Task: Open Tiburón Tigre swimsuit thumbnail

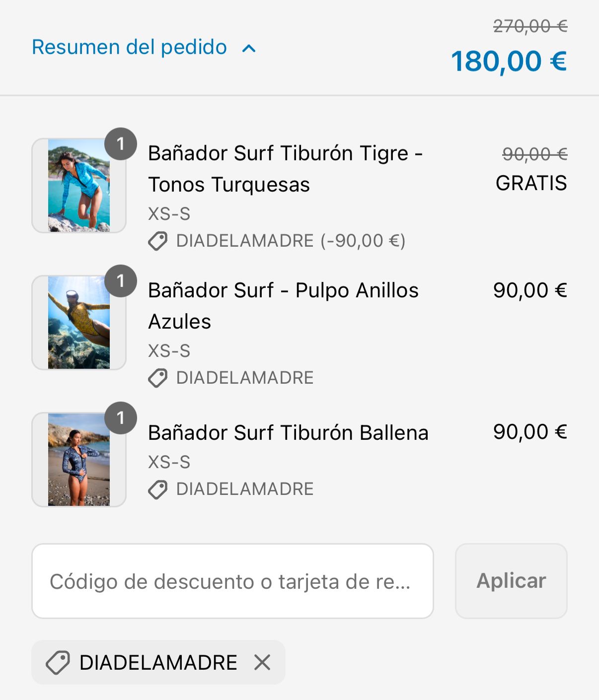Action: 78,186
